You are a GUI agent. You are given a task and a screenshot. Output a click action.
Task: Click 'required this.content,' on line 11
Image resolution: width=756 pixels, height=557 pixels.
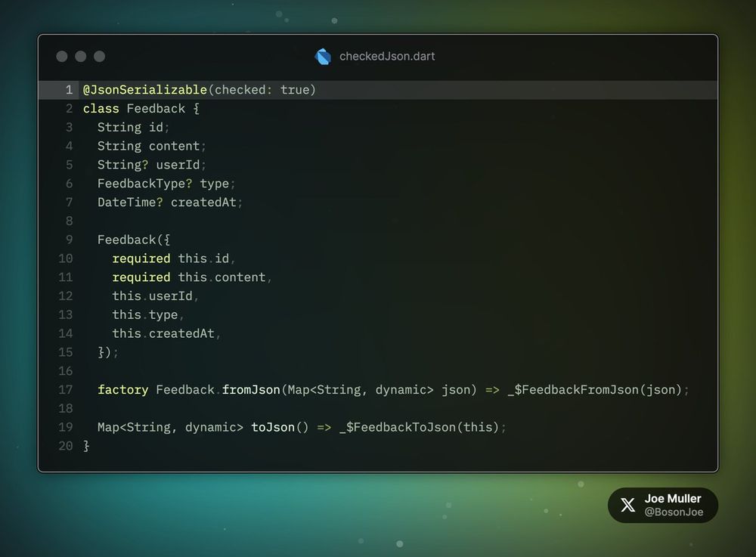tap(192, 277)
